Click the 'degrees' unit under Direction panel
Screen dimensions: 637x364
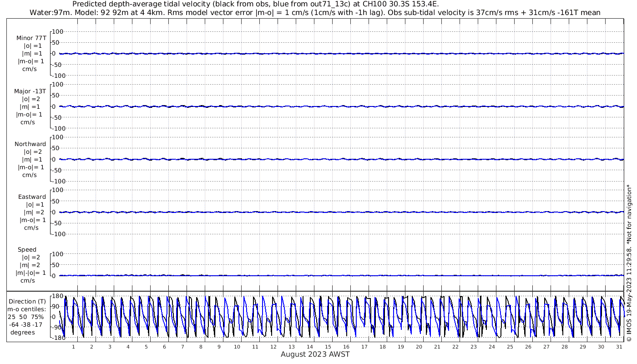tap(23, 332)
